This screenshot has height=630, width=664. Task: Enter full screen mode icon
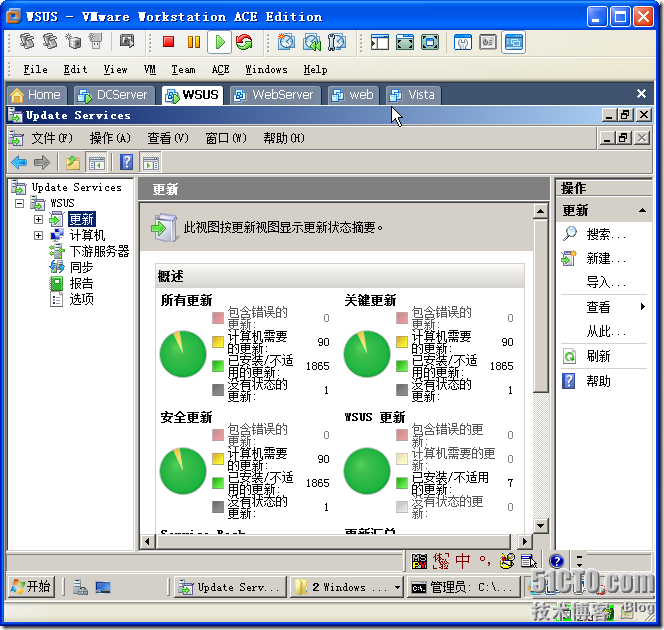430,42
